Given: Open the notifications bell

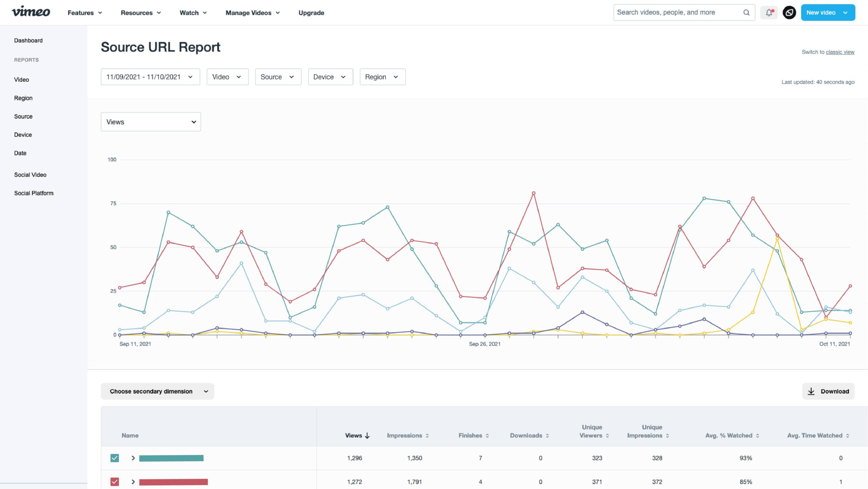Looking at the screenshot, I should [x=769, y=12].
